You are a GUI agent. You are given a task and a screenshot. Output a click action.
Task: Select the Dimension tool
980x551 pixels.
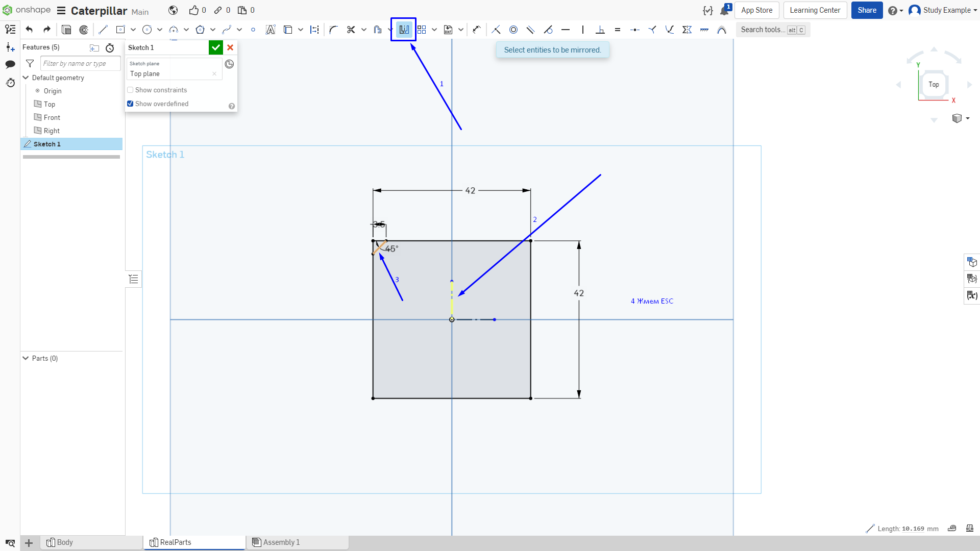[x=477, y=30]
